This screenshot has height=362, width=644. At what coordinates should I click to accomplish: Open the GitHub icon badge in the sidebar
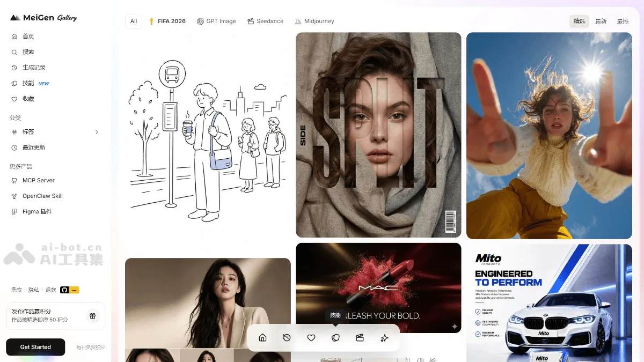[70, 290]
